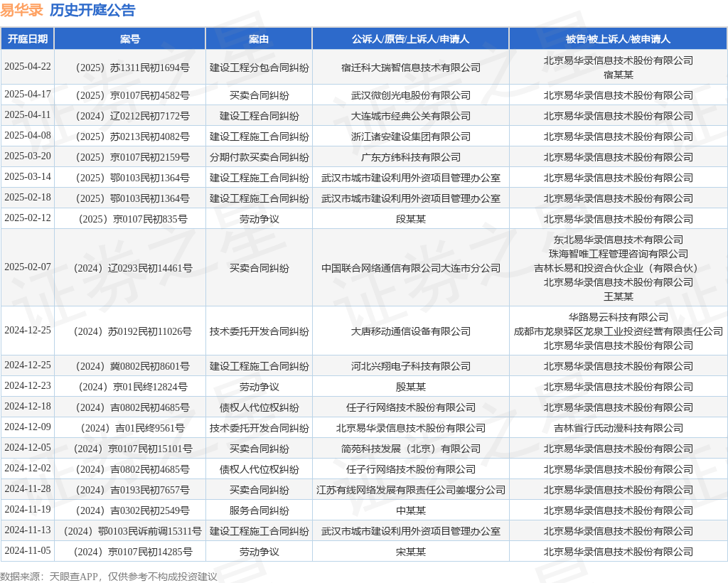
Task: Click plaintiff 宋某某
Action: 411,552
